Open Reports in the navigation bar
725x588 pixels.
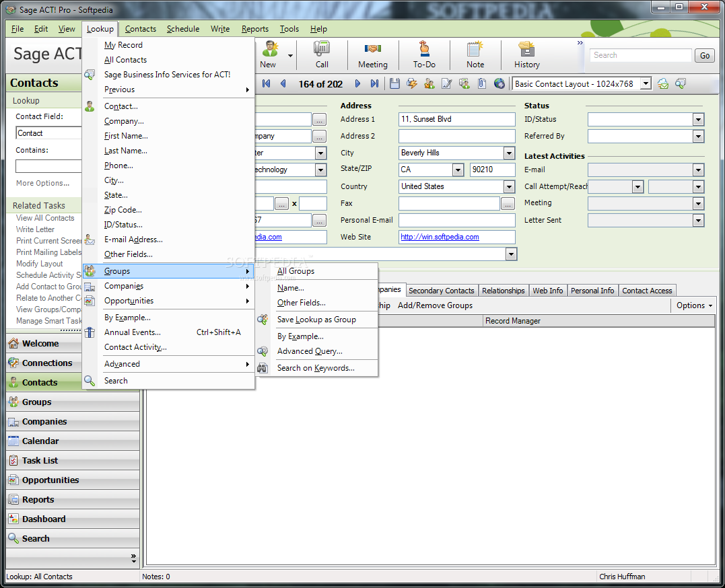point(73,500)
